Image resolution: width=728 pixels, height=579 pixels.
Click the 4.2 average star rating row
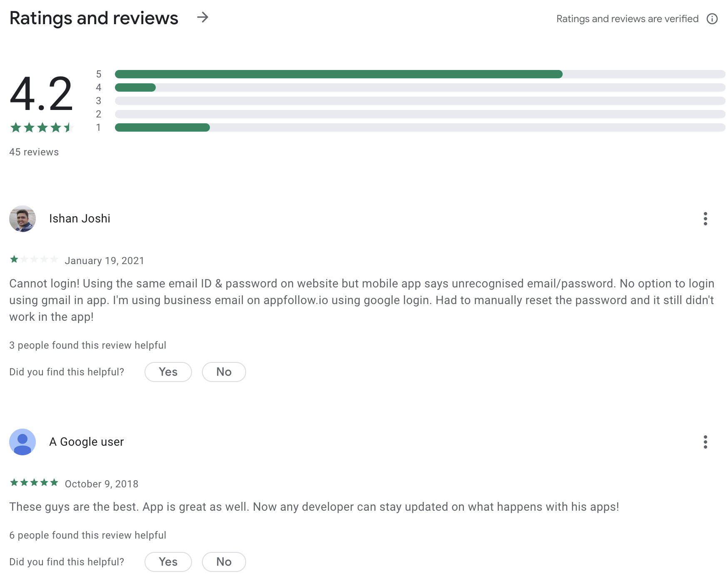click(x=42, y=127)
